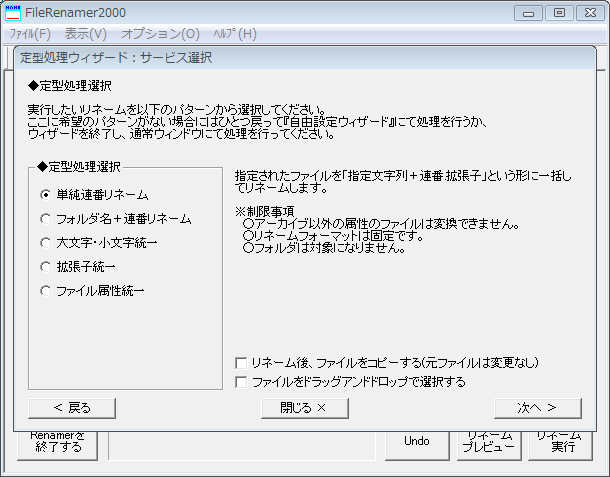Click リネームプレビュー button in main window
Screen dimensions: 610x477
click(489, 444)
